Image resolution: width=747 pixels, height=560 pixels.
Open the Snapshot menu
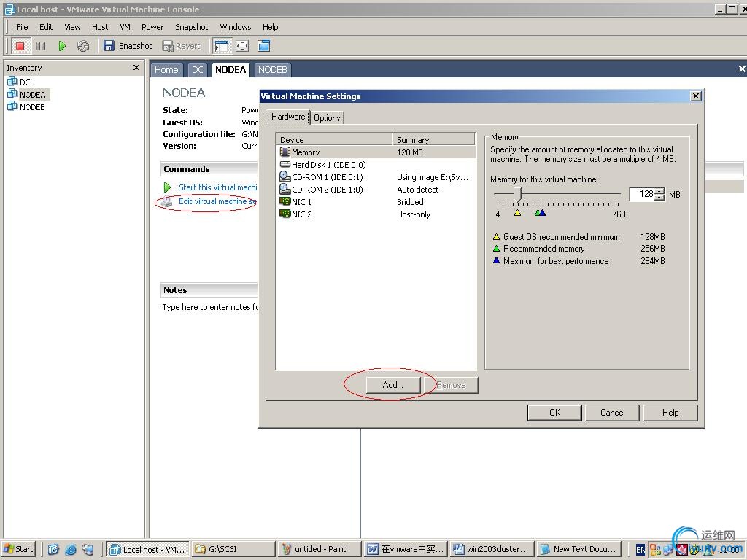click(192, 27)
